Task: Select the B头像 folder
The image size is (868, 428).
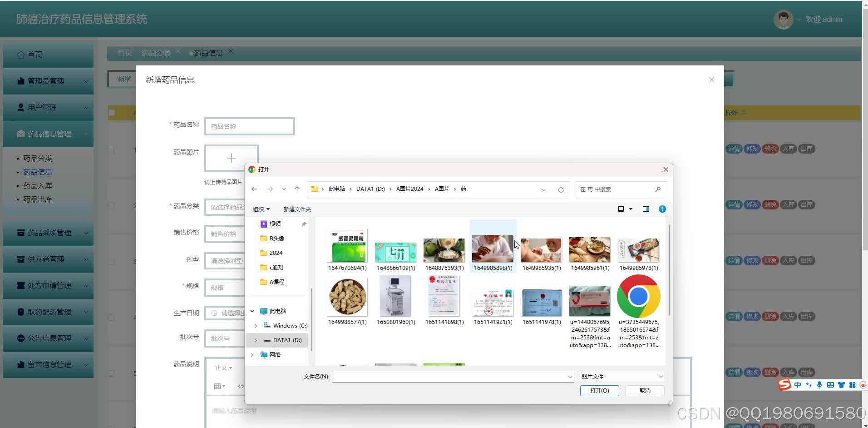Action: 277,238
